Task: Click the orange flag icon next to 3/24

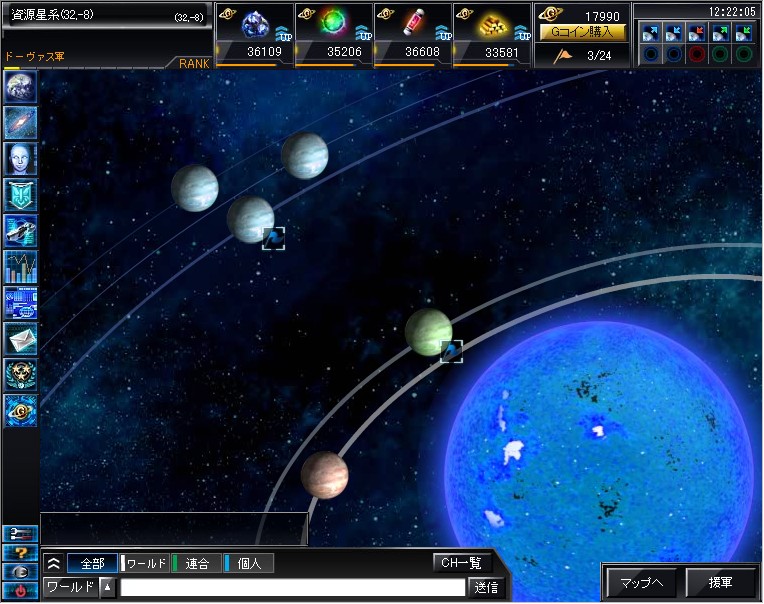Action: (562, 56)
